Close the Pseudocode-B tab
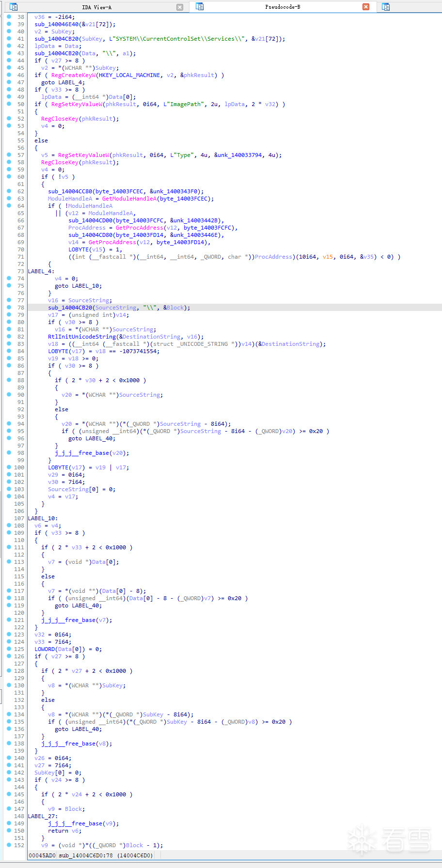The width and height of the screenshot is (442, 868). 366,7
